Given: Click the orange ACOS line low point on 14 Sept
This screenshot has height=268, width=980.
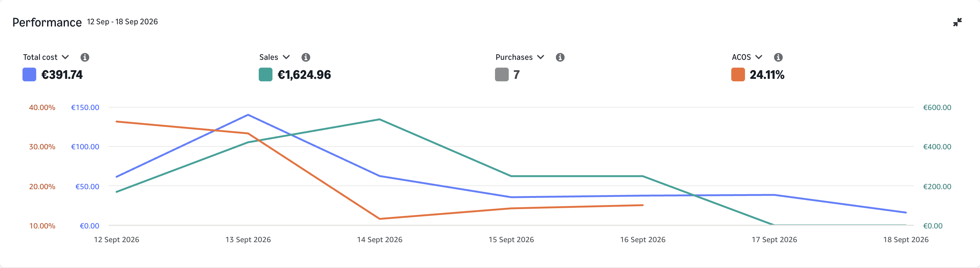Looking at the screenshot, I should [x=380, y=219].
